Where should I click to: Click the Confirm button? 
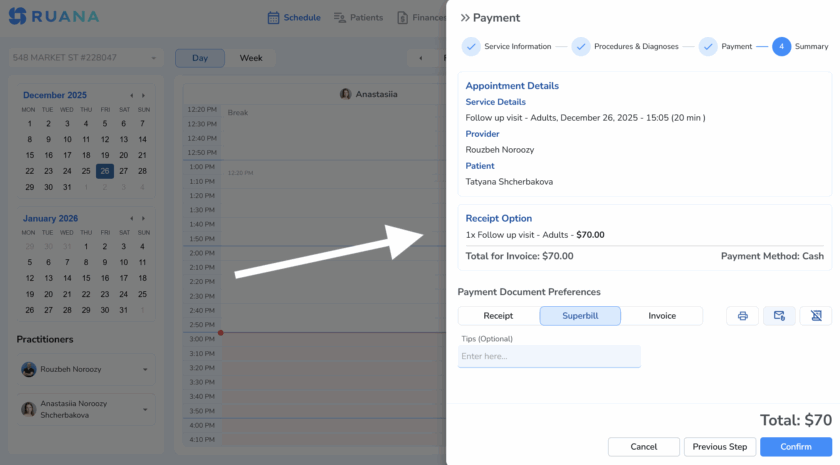coord(796,447)
